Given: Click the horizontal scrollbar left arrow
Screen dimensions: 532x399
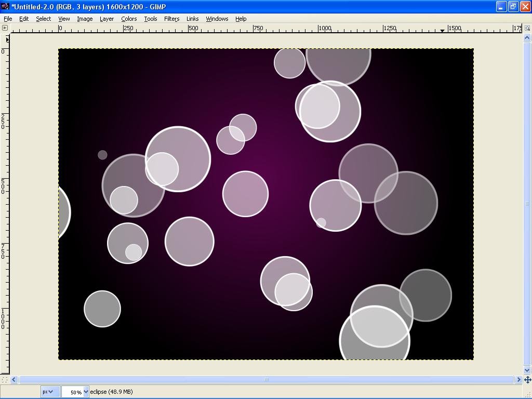Looking at the screenshot, I should tap(15, 380).
